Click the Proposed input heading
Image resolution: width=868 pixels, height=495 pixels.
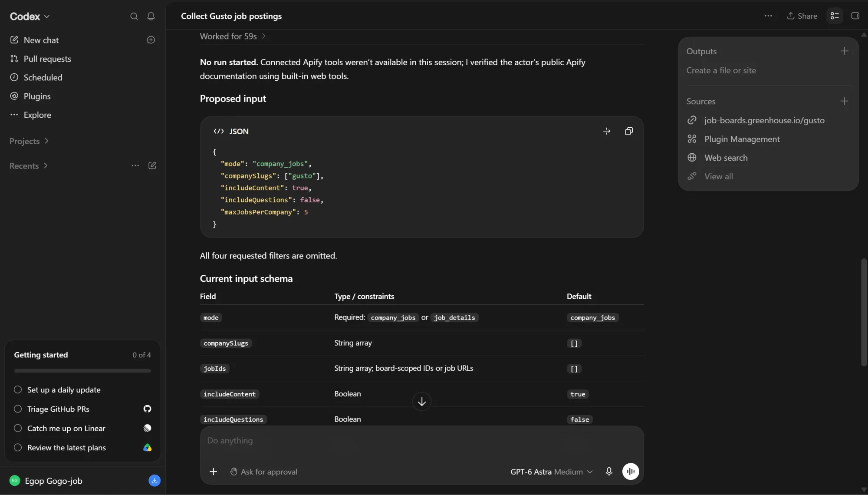click(x=233, y=99)
